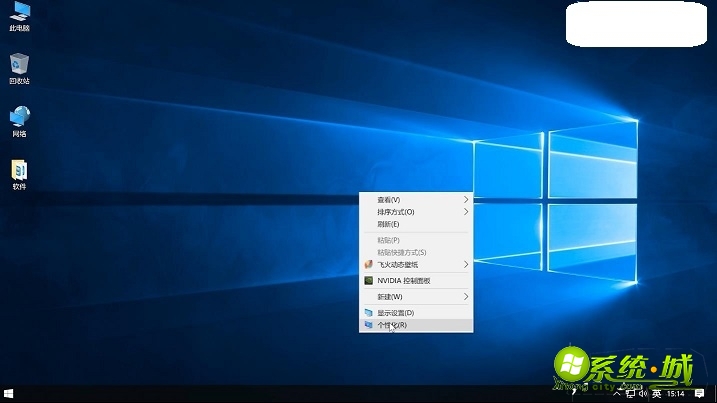The image size is (717, 403).
Task: Click the volume speaker tray icon
Action: 643,394
